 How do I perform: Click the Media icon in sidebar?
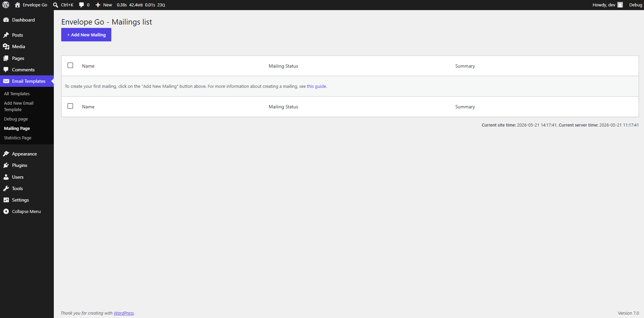click(6, 46)
